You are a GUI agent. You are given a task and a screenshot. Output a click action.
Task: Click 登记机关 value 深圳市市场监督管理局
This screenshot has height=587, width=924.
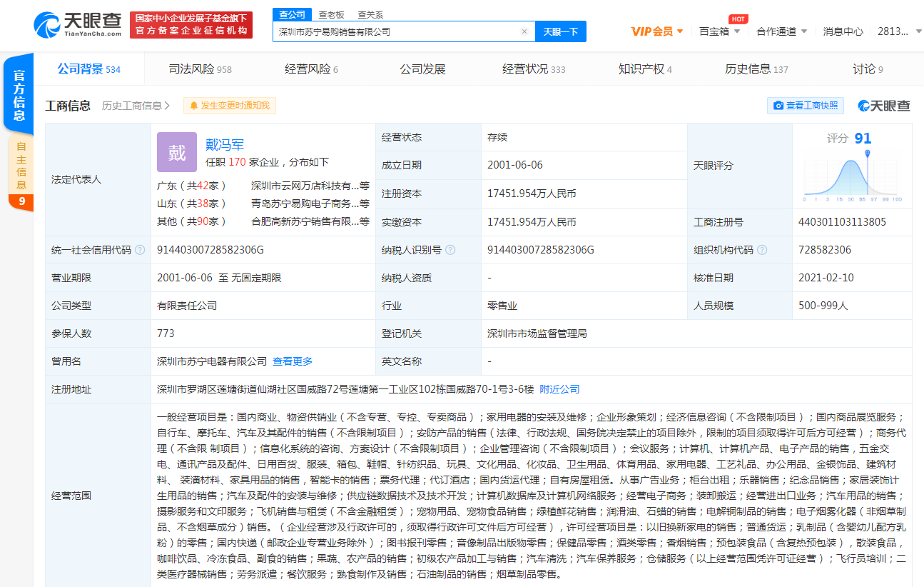pos(537,333)
